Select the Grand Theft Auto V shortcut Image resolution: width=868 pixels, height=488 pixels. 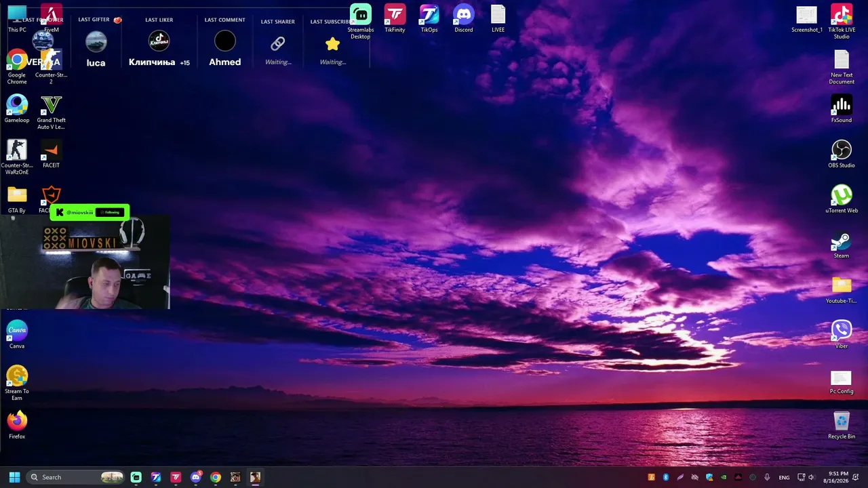(x=52, y=112)
